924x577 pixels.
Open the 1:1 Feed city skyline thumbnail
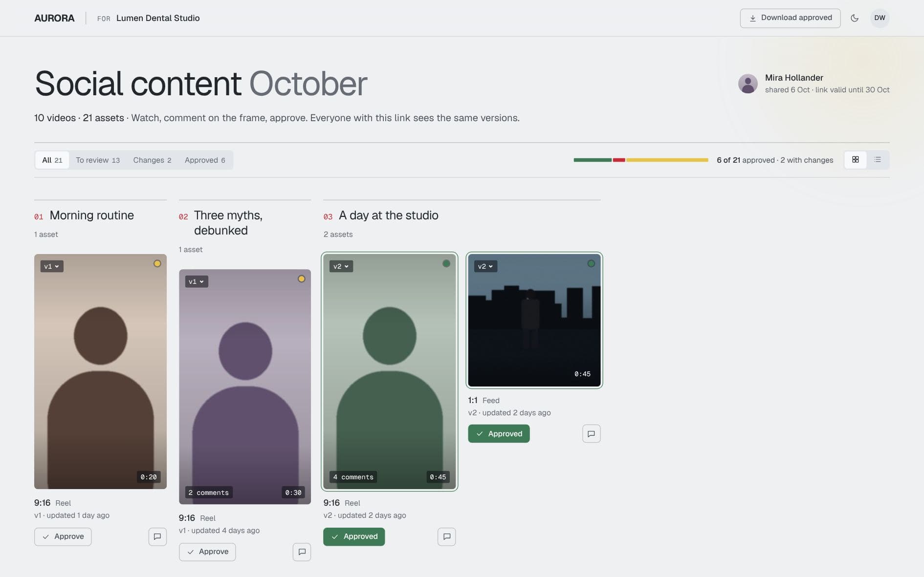tap(534, 320)
